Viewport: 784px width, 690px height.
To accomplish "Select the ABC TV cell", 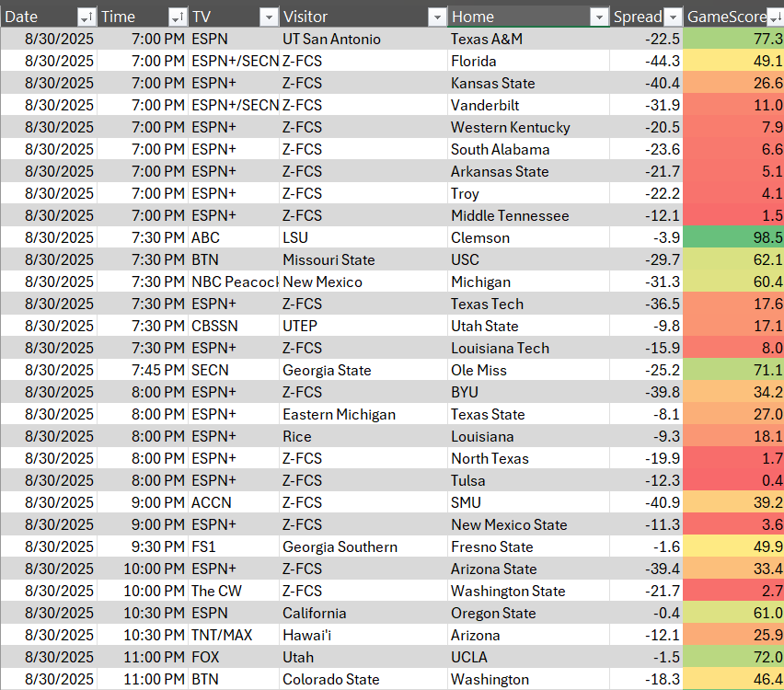I will pos(234,237).
